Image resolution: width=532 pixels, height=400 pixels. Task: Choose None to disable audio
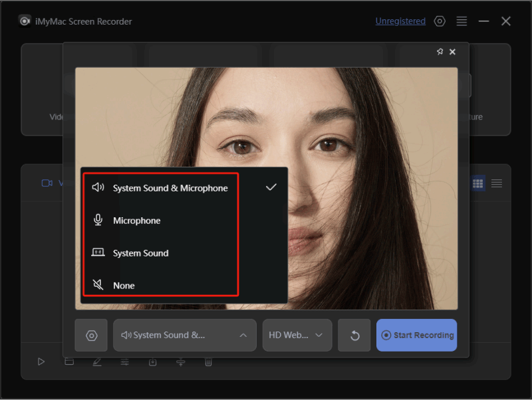(x=184, y=286)
